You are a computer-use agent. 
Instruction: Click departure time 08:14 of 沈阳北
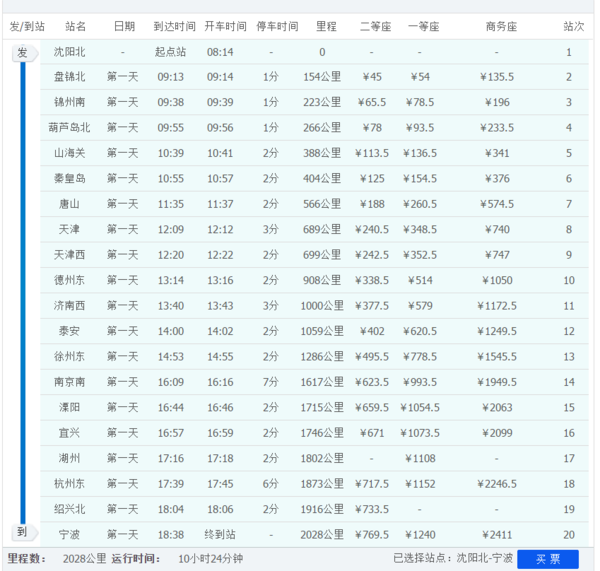[220, 52]
